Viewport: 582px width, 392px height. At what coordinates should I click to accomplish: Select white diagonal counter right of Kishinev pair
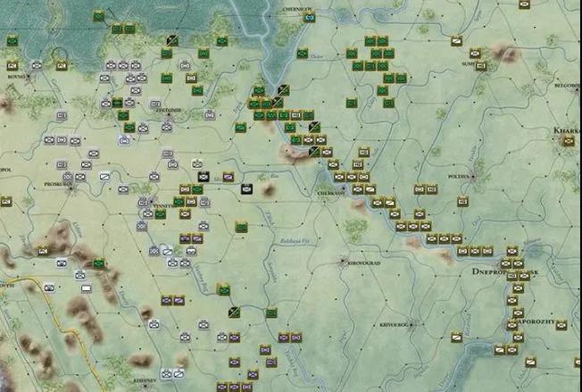pyautogui.click(x=179, y=374)
